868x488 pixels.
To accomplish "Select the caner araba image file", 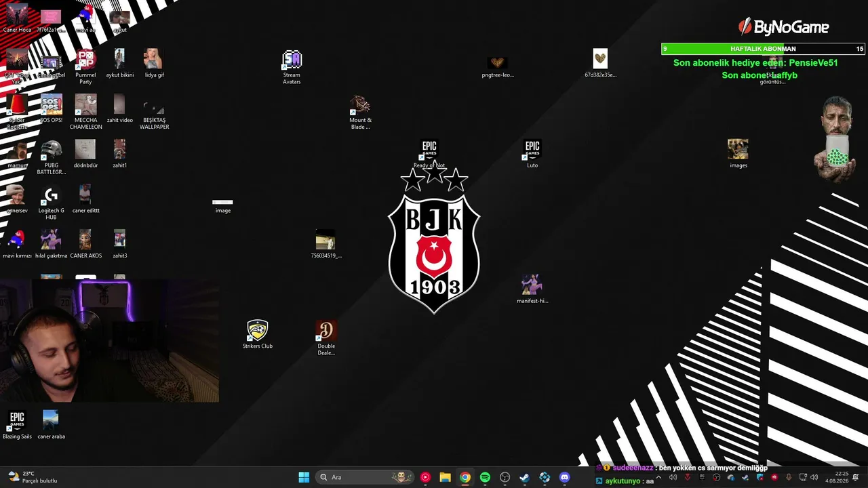I will click(51, 425).
